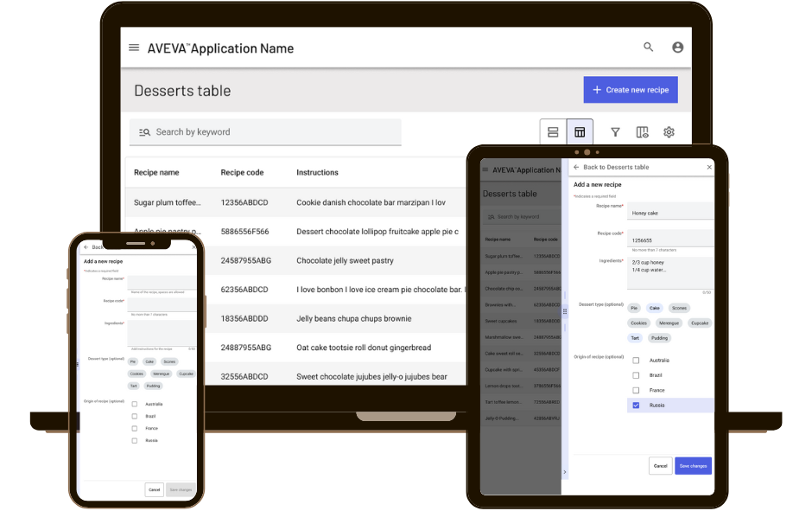The width and height of the screenshot is (812, 511).
Task: Click the Ingredients text area on tablet
Action: pyautogui.click(x=670, y=273)
